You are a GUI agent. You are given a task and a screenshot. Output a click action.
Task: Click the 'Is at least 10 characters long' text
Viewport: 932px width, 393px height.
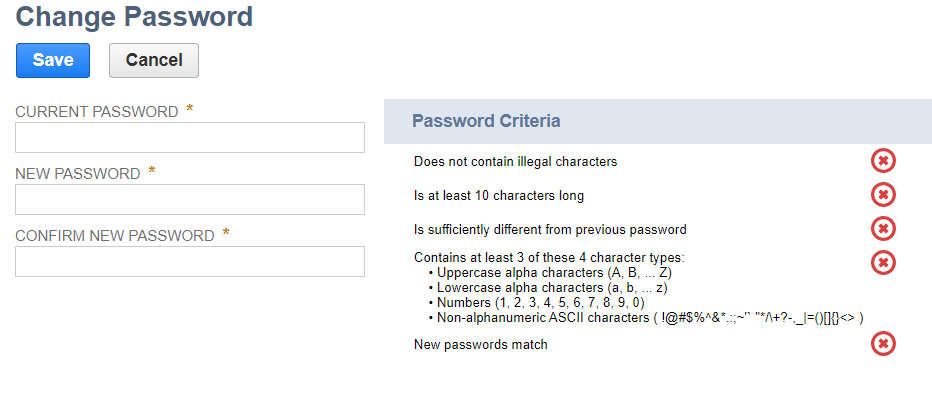499,195
